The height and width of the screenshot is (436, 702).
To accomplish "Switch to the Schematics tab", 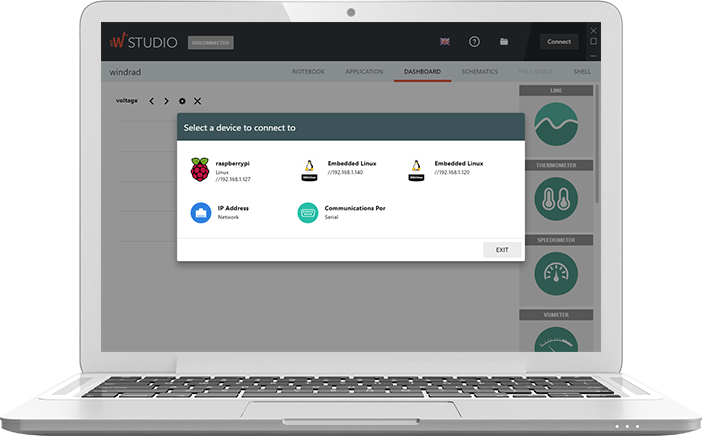I will [x=479, y=72].
